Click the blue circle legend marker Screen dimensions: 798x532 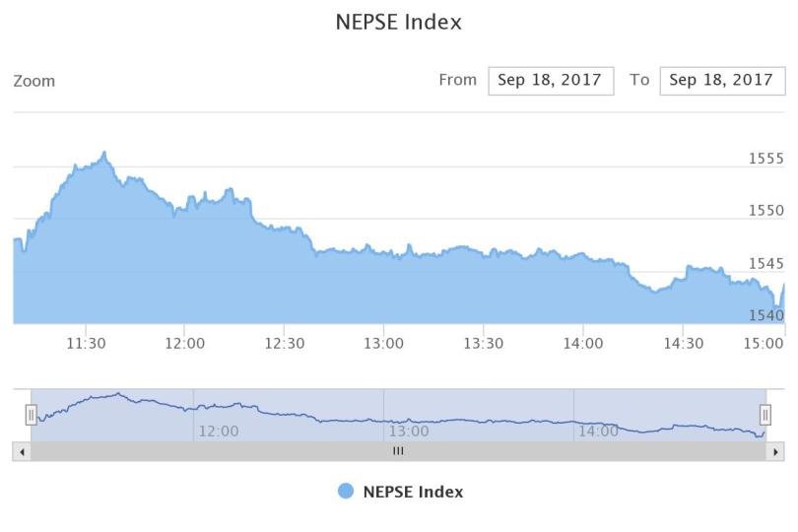tap(346, 492)
